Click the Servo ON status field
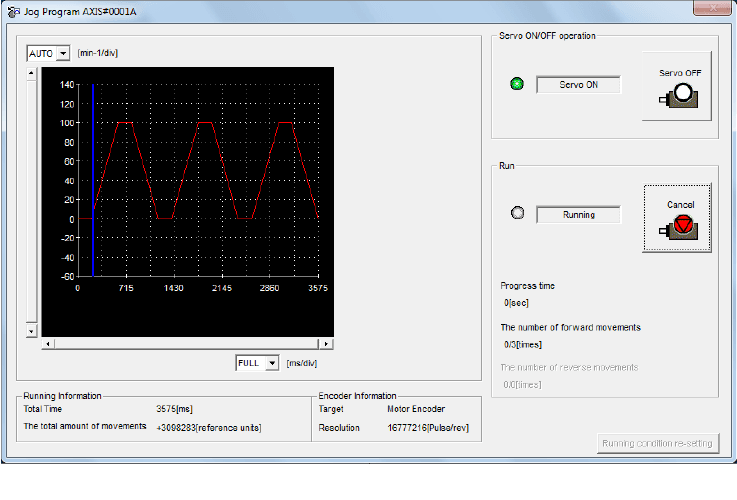Viewport: 737px width, 500px height. coord(578,85)
